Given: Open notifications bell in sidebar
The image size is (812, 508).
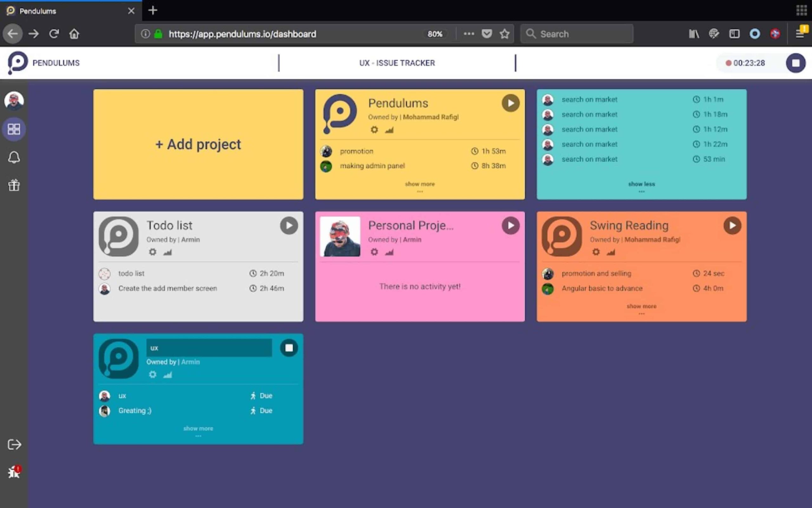Looking at the screenshot, I should pyautogui.click(x=14, y=157).
